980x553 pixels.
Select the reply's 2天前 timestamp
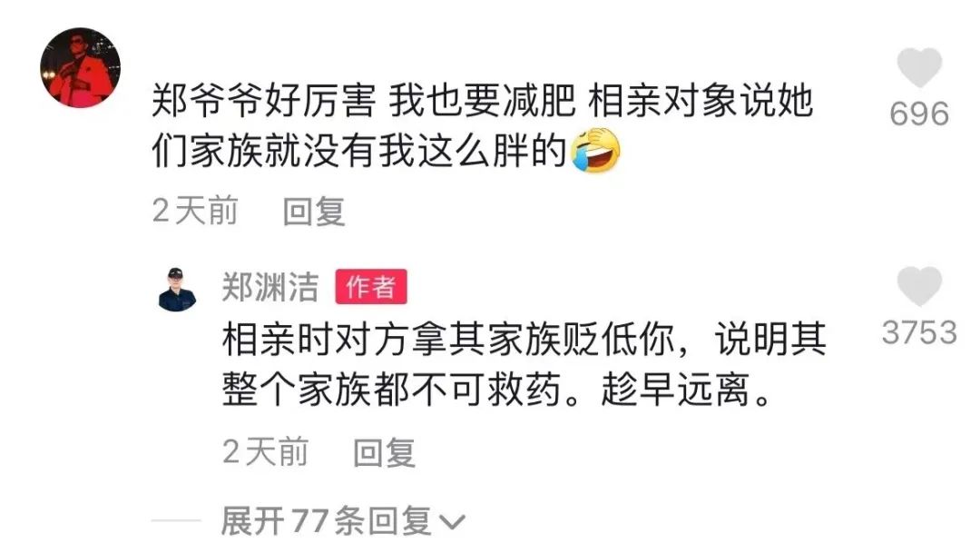[x=266, y=451]
